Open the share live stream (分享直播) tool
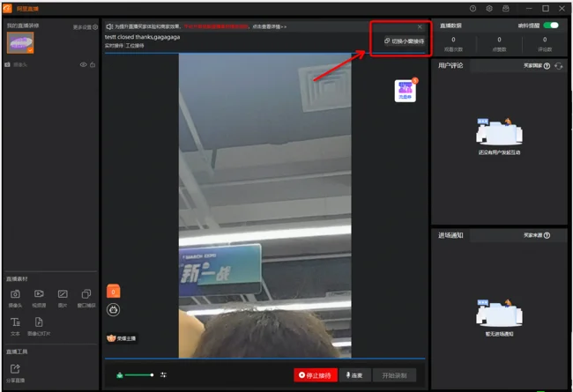The height and width of the screenshot is (392, 573). click(15, 373)
